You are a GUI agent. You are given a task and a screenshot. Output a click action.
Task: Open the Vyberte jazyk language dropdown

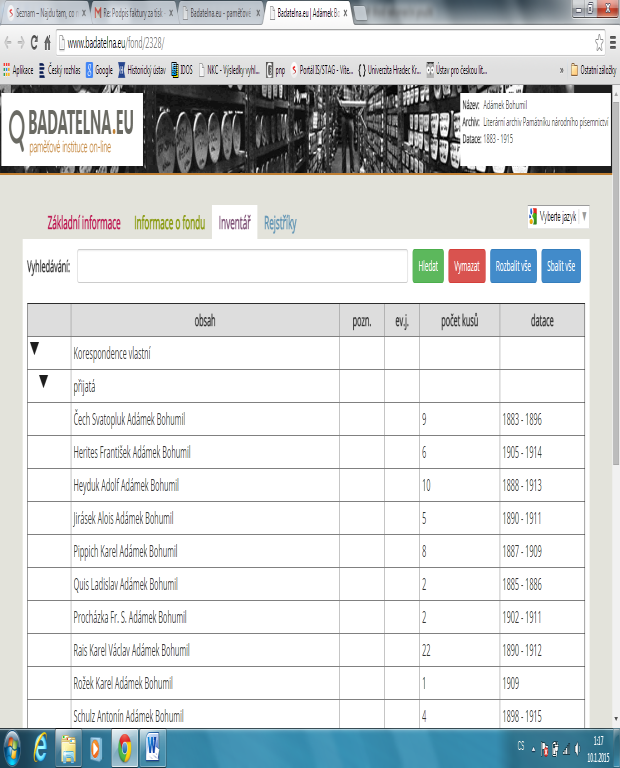pyautogui.click(x=558, y=216)
